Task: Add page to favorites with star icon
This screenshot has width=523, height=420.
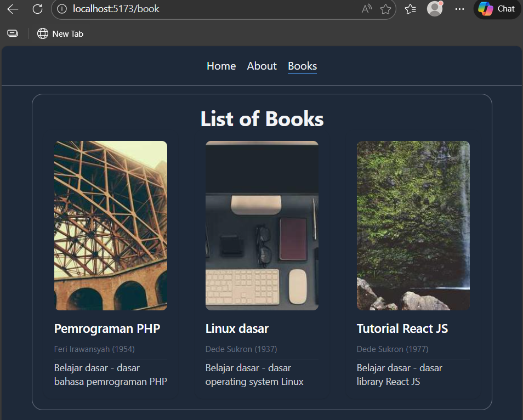Action: point(385,9)
